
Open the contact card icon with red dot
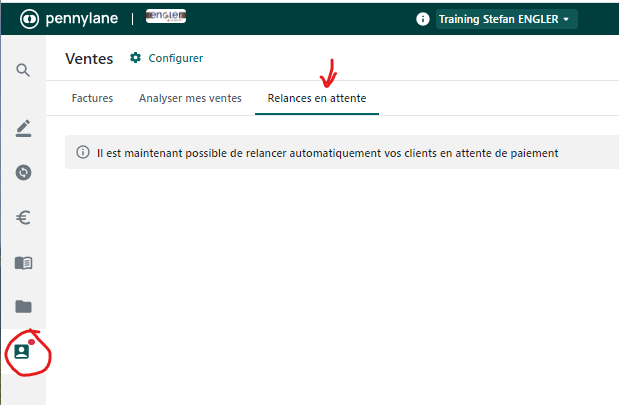[x=22, y=352]
